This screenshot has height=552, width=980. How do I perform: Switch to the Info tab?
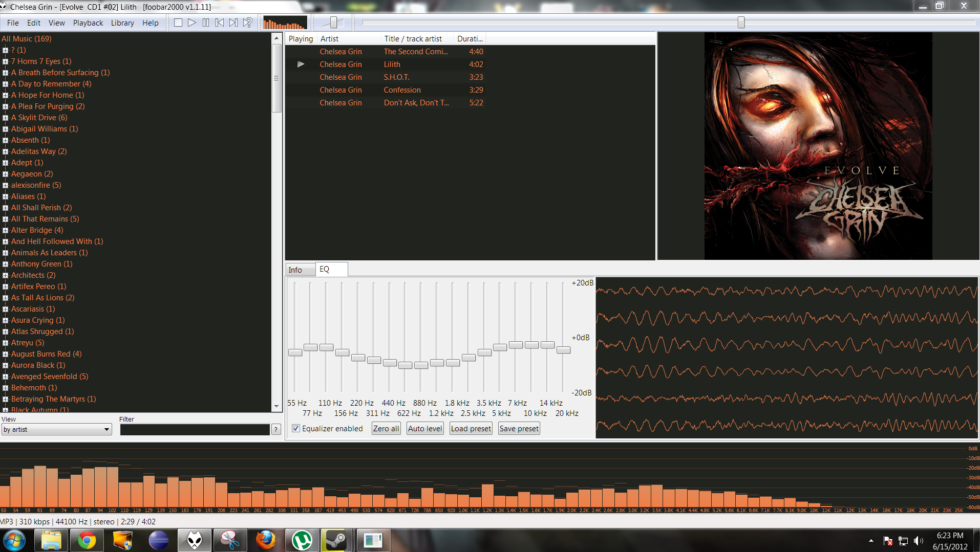coord(300,270)
